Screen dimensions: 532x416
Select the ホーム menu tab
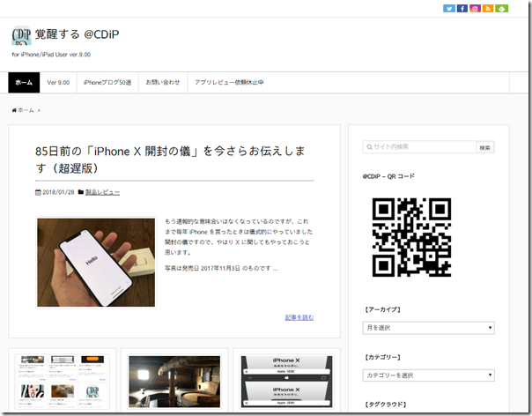(24, 83)
